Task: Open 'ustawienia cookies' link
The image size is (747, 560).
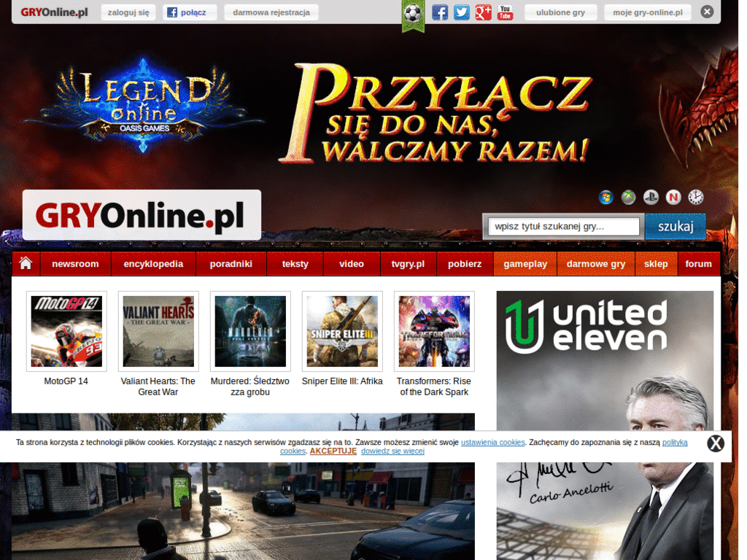Action: coord(493,443)
